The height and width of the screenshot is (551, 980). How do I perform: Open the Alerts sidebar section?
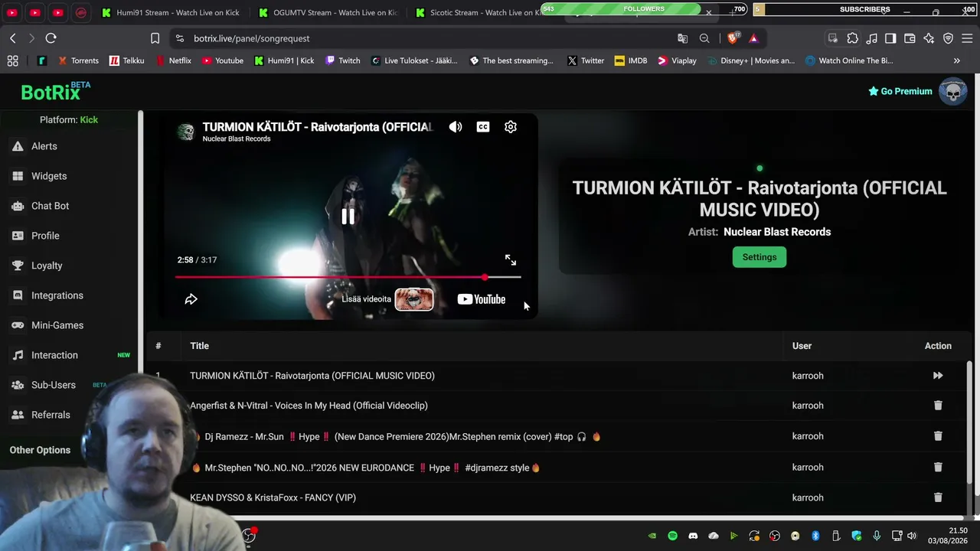point(44,146)
